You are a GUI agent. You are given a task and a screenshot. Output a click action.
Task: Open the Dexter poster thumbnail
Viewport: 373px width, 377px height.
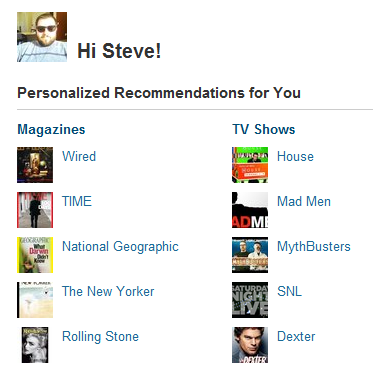coord(250,345)
